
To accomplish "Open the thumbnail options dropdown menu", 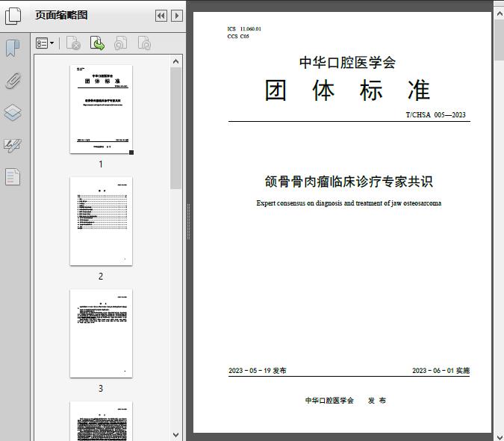I will pyautogui.click(x=45, y=43).
